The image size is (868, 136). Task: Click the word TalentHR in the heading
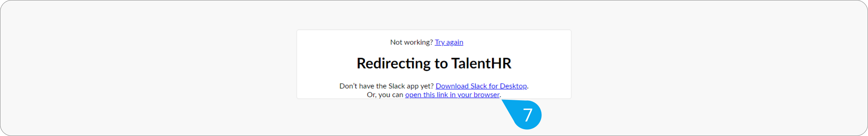[x=481, y=63]
